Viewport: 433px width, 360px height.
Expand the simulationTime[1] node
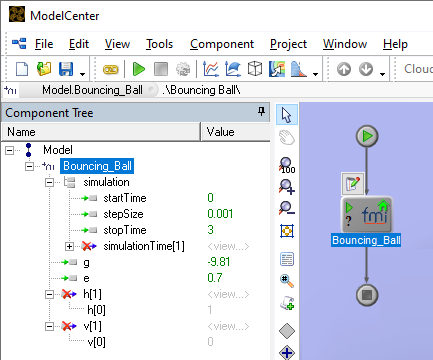[69, 246]
